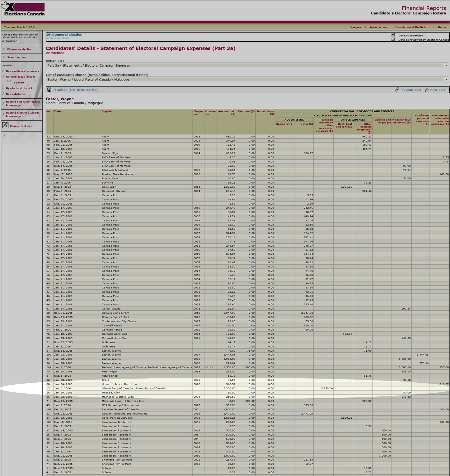Click the Next part arrow icon
This screenshot has width=450, height=476.
point(427,90)
